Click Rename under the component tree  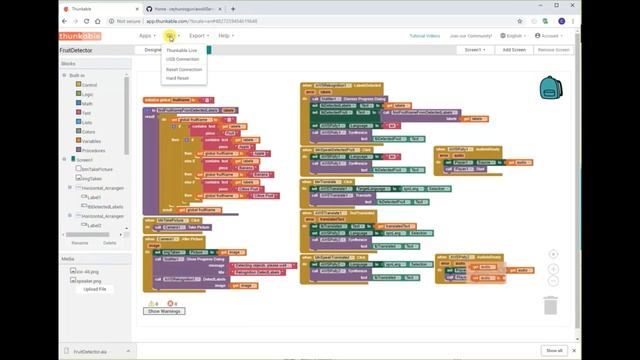point(80,243)
